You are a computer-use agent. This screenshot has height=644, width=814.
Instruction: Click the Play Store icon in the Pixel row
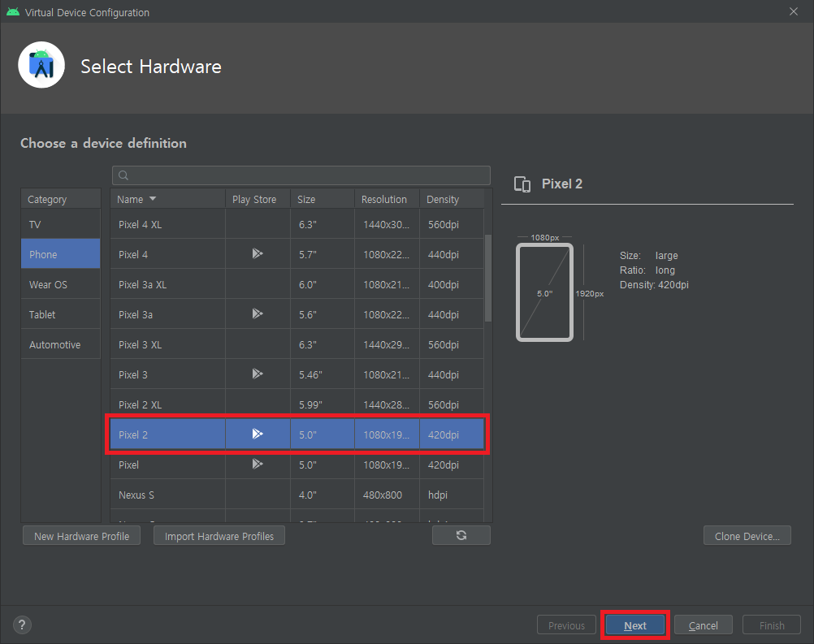click(x=258, y=464)
